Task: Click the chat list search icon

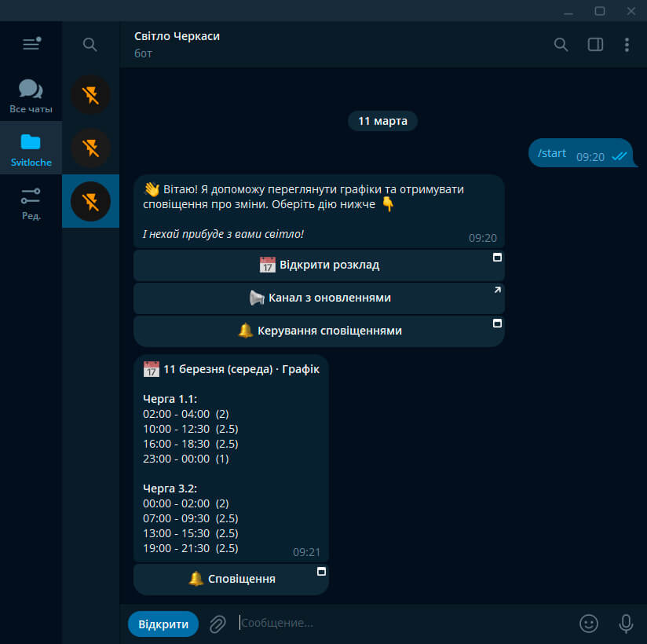Action: coord(90,45)
